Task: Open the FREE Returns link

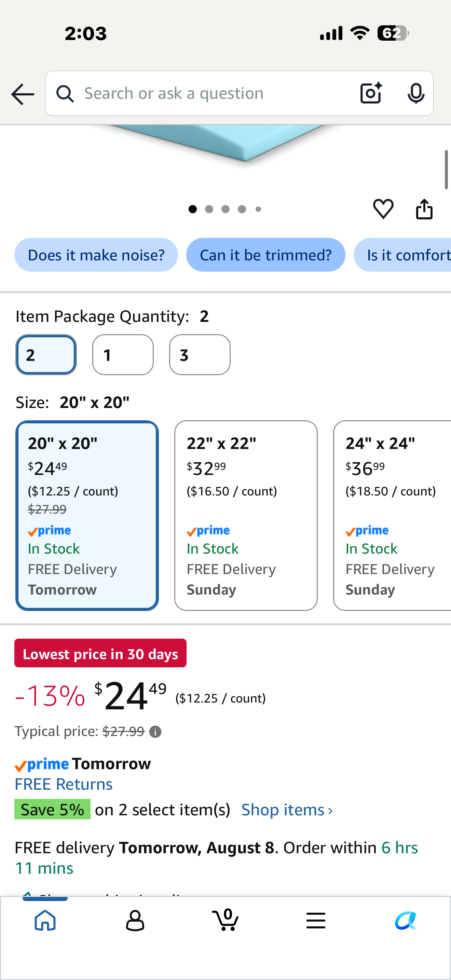Action: pos(64,784)
